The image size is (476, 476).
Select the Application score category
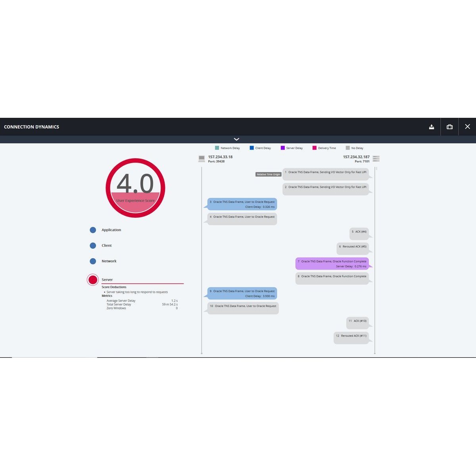(93, 230)
